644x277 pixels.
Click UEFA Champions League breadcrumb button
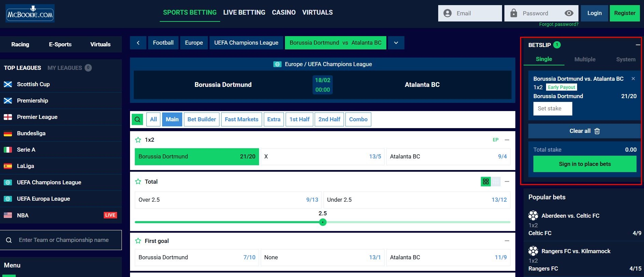(x=246, y=43)
